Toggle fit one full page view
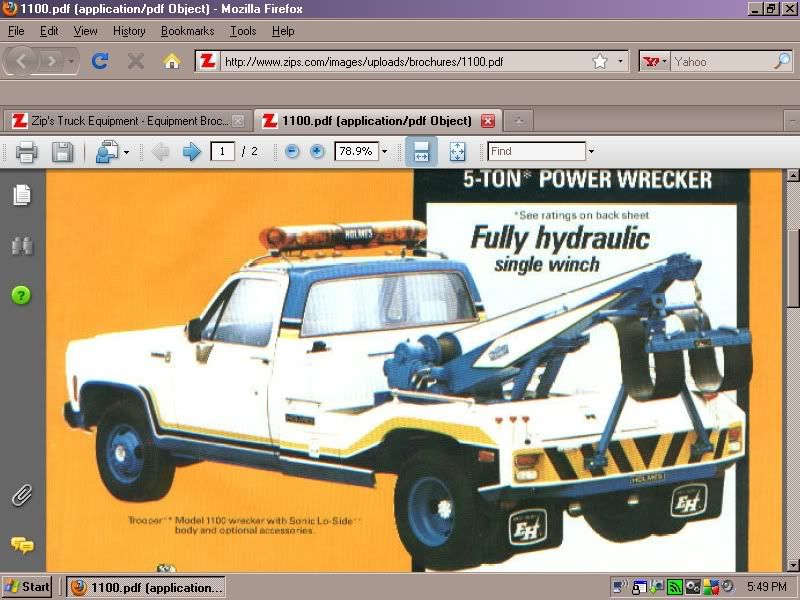Image resolution: width=800 pixels, height=600 pixels. (457, 152)
